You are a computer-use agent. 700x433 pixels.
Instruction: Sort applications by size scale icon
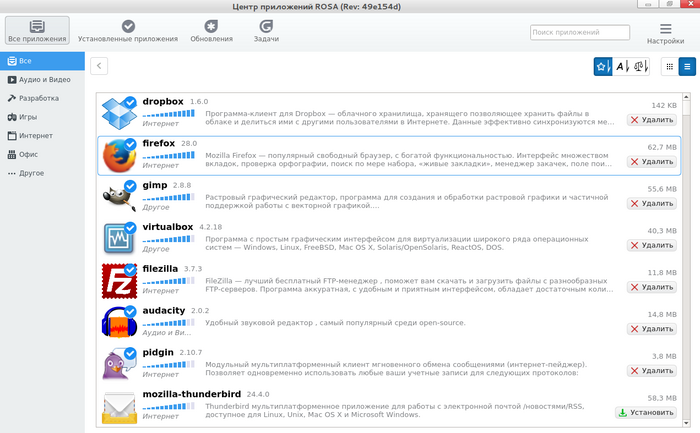coord(641,67)
